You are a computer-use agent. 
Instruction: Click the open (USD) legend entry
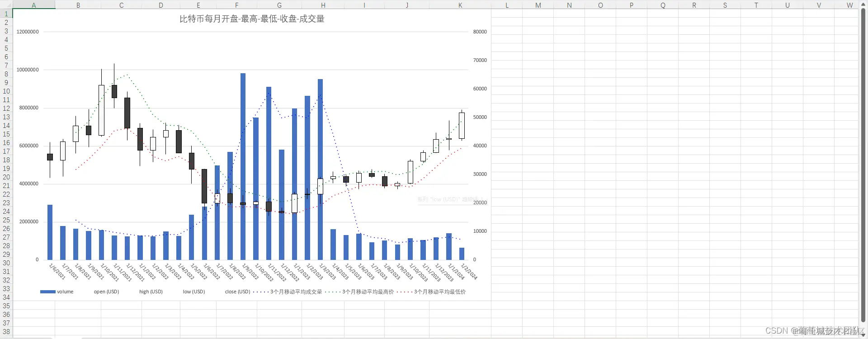106,292
